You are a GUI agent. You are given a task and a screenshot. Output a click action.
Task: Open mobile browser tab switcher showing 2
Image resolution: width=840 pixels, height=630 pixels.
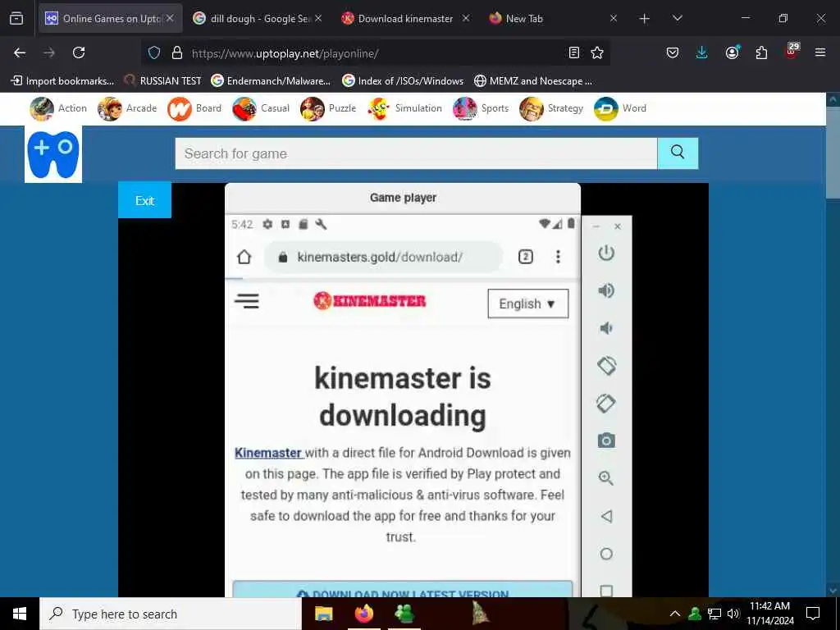click(526, 257)
